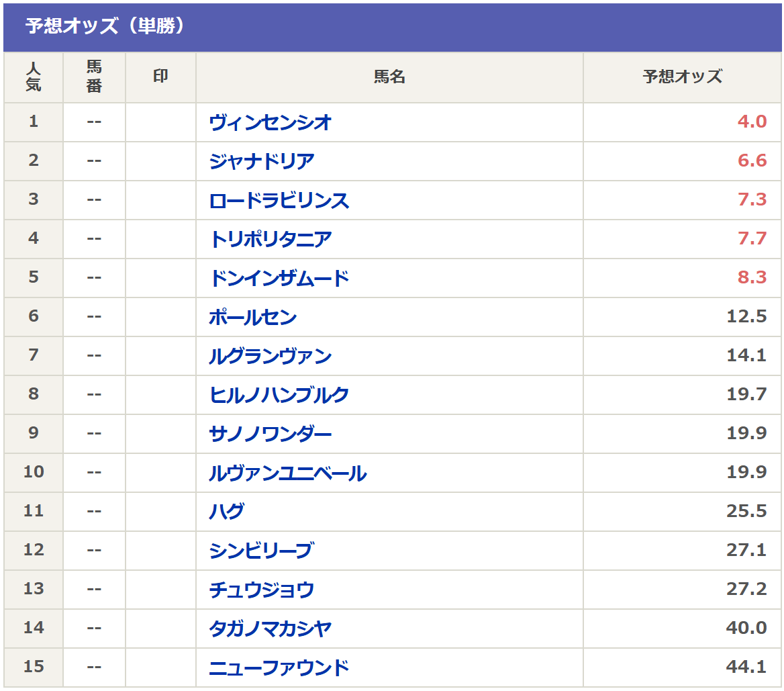Select odds value 44.1
This screenshot has height=691, width=784.
(746, 667)
